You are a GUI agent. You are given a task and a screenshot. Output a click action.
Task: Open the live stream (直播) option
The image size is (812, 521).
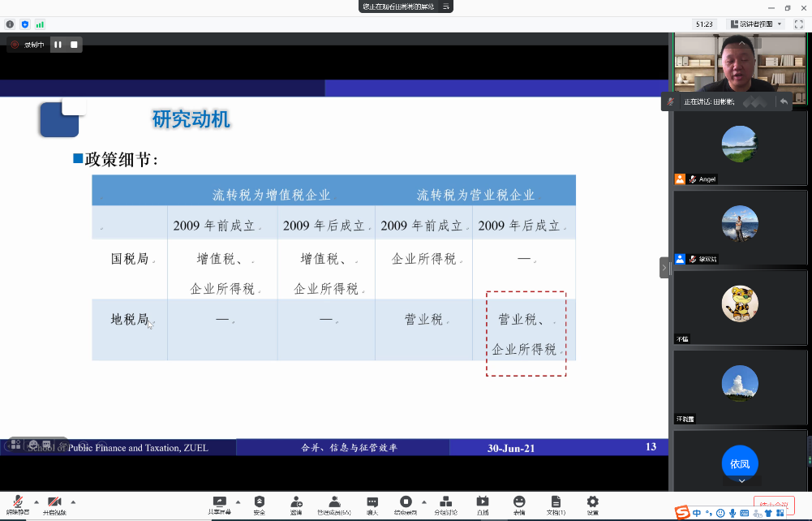click(483, 504)
